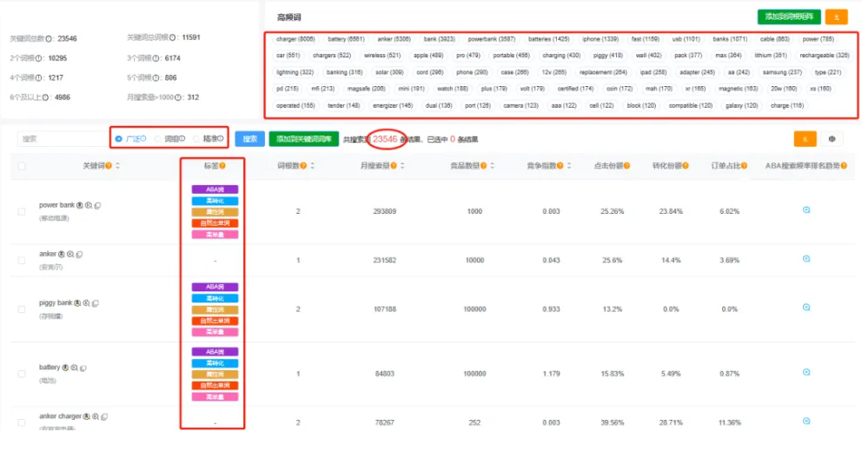868x452 pixels.
Task: Click info icon next to 关键词总数
Action: [49, 39]
